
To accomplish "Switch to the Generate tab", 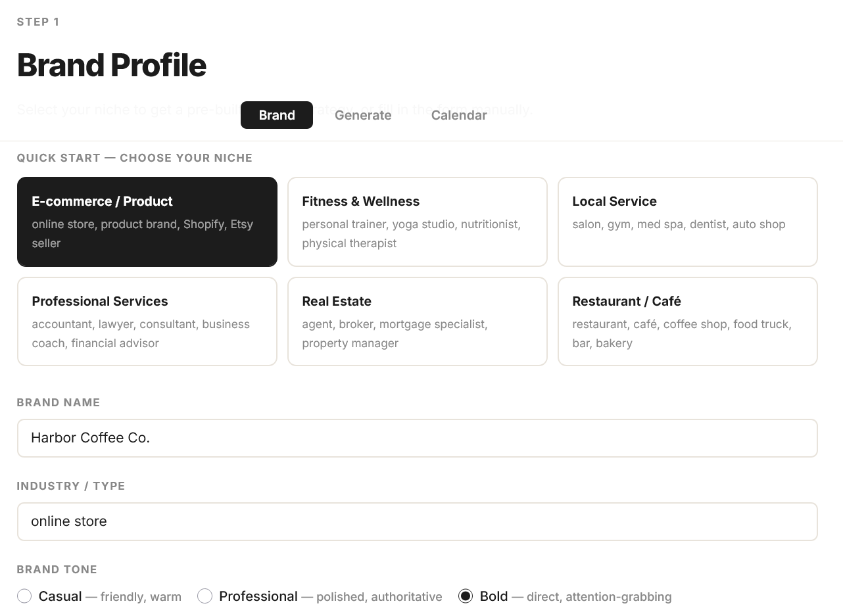I will [x=363, y=115].
